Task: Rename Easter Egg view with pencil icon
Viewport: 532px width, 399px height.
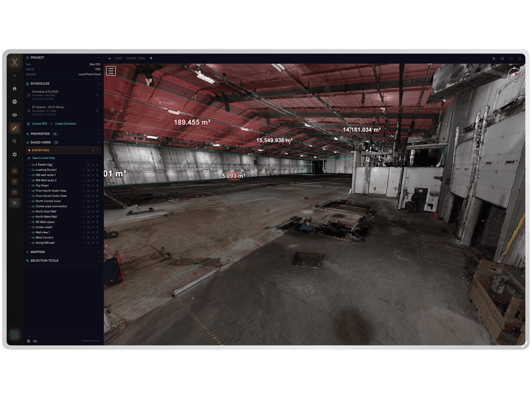Action: click(93, 165)
